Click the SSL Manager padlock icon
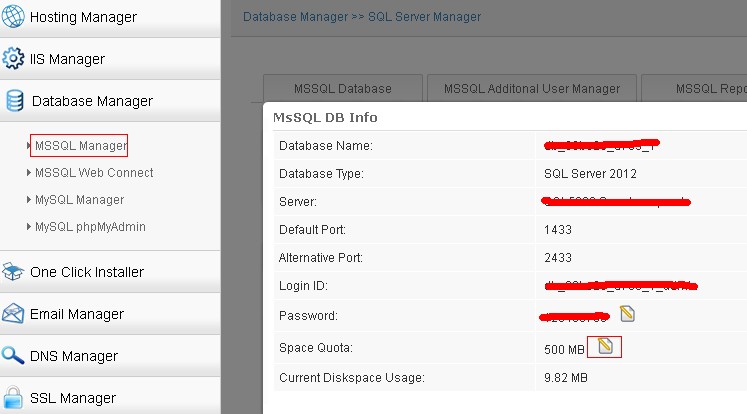Image resolution: width=747 pixels, height=414 pixels. click(14, 398)
